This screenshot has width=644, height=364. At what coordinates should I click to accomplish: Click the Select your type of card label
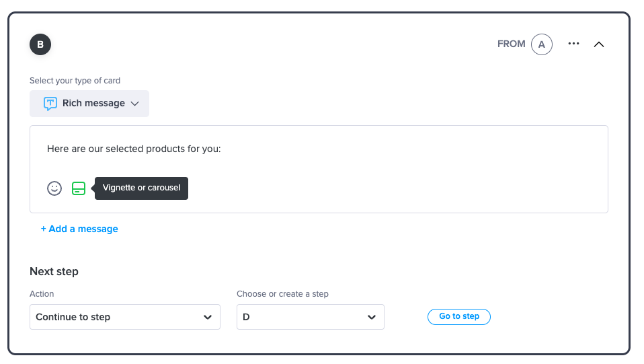click(75, 81)
